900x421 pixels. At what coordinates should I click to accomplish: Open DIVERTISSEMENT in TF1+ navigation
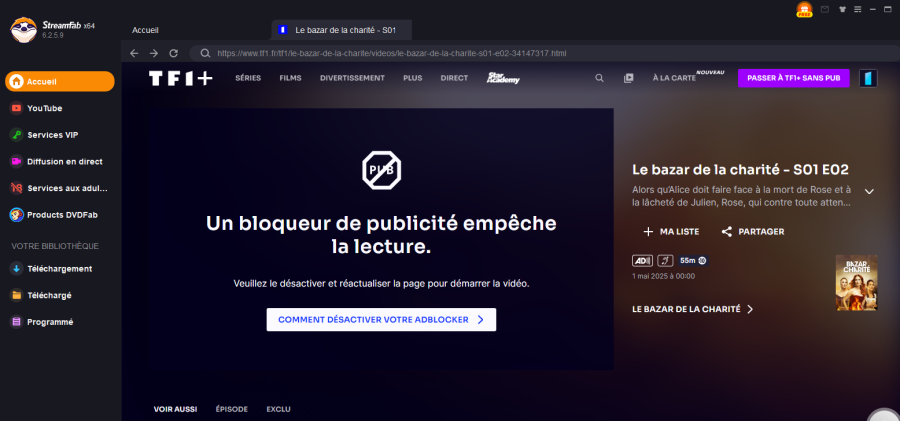352,78
